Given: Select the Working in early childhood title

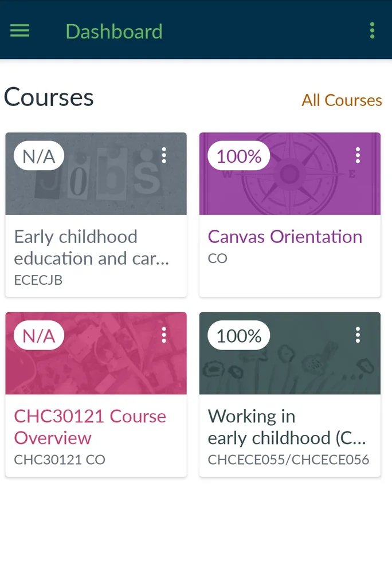Looking at the screenshot, I should tap(287, 427).
